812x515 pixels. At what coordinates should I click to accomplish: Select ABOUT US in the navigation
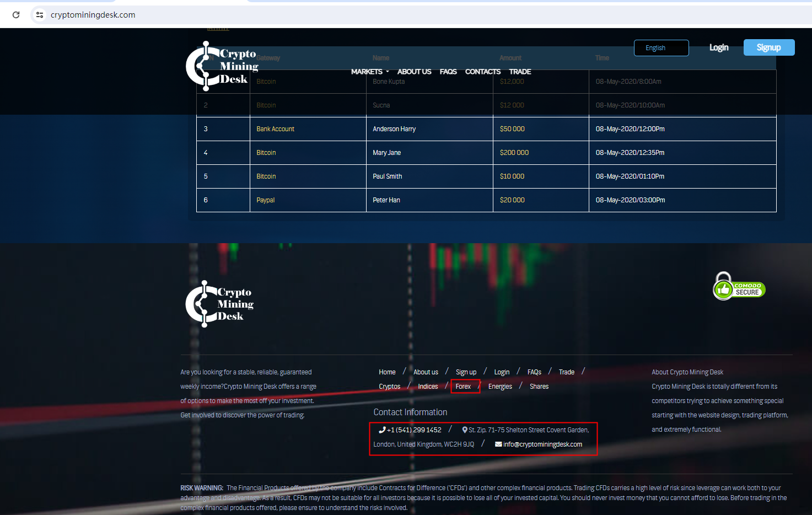[x=414, y=72]
